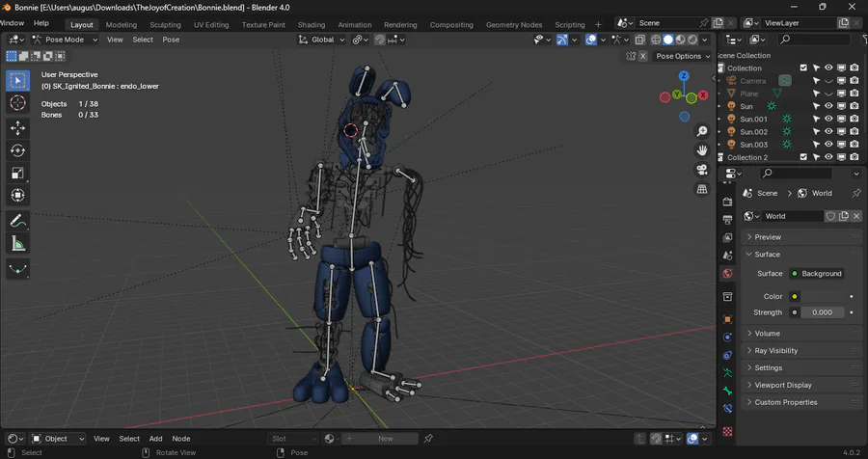Image resolution: width=868 pixels, height=459 pixels.
Task: Switch orthographic/perspective grid icon
Action: coord(702,189)
